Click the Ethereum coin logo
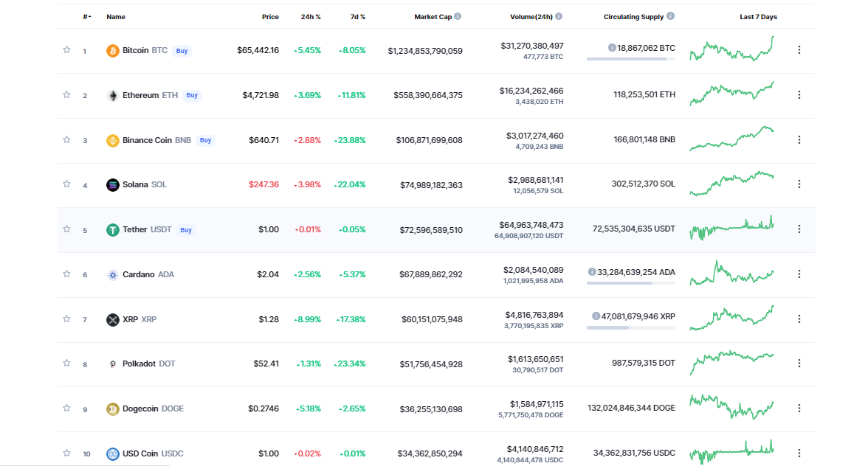The image size is (868, 466). [112, 96]
